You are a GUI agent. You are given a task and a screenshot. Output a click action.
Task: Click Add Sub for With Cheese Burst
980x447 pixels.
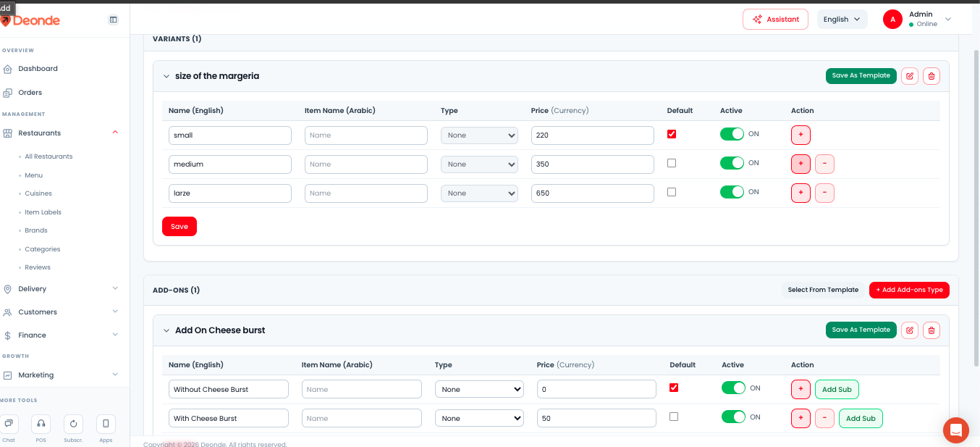coord(861,419)
